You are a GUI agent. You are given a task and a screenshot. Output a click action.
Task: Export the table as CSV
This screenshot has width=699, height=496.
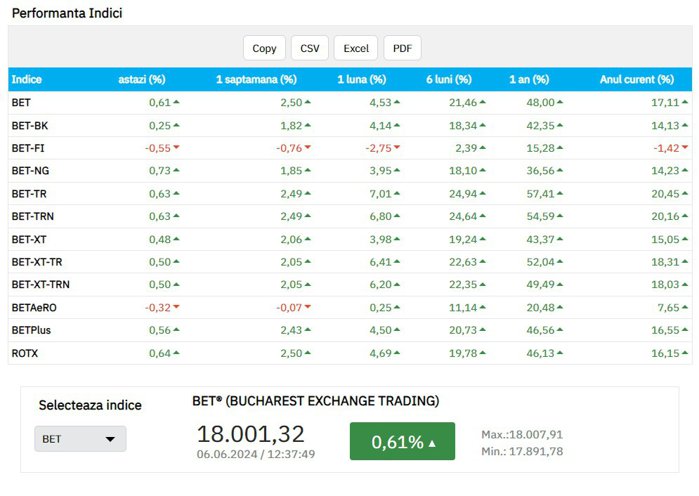(310, 48)
